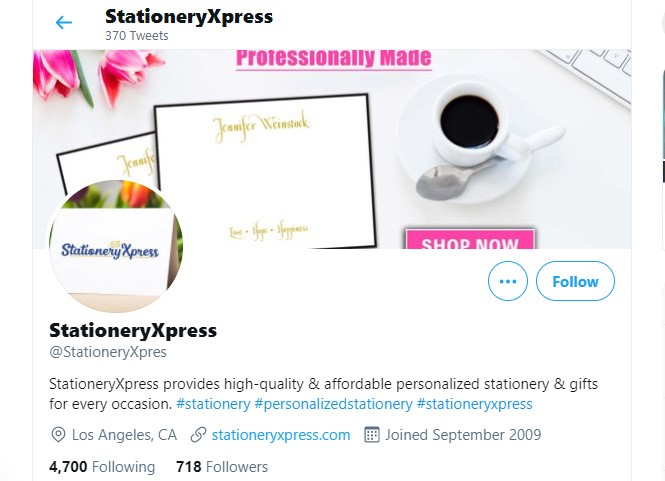665x481 pixels.
Task: Click the calendar joined-date icon
Action: click(372, 435)
